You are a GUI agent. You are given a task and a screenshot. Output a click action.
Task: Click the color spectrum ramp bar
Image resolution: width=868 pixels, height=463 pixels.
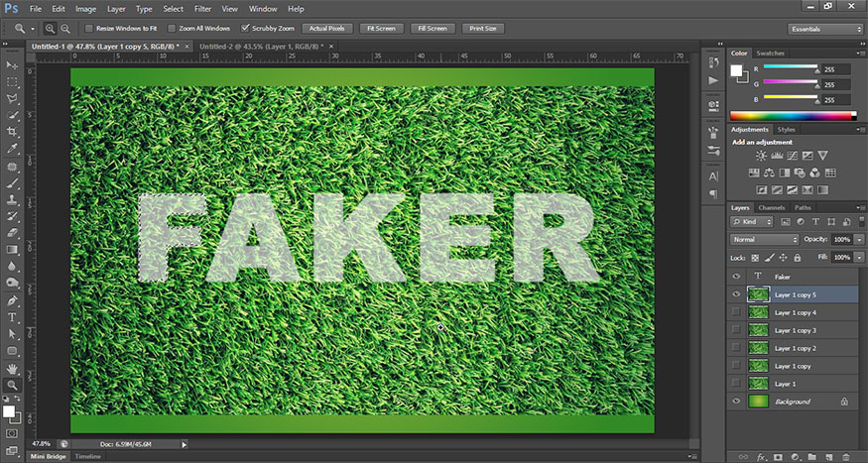(x=793, y=116)
